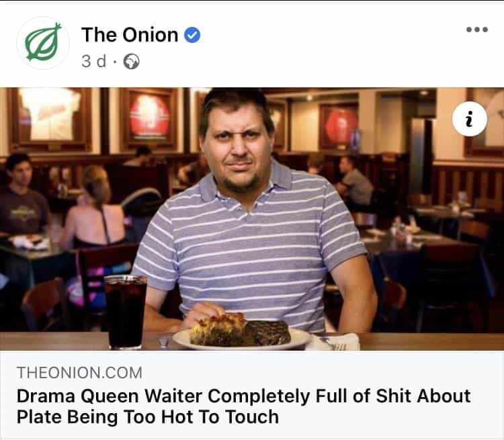Open The Onion green onion profile logo

pyautogui.click(x=43, y=43)
